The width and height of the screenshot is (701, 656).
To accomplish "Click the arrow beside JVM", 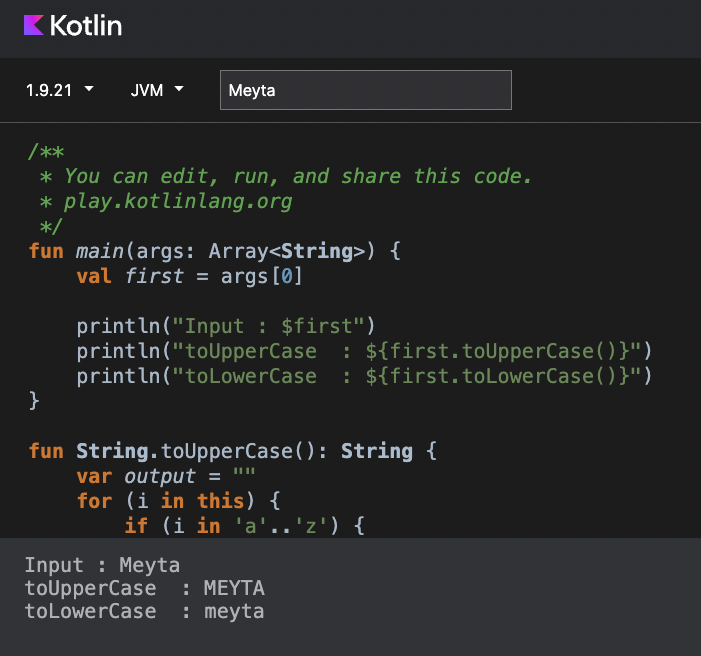I will [179, 89].
